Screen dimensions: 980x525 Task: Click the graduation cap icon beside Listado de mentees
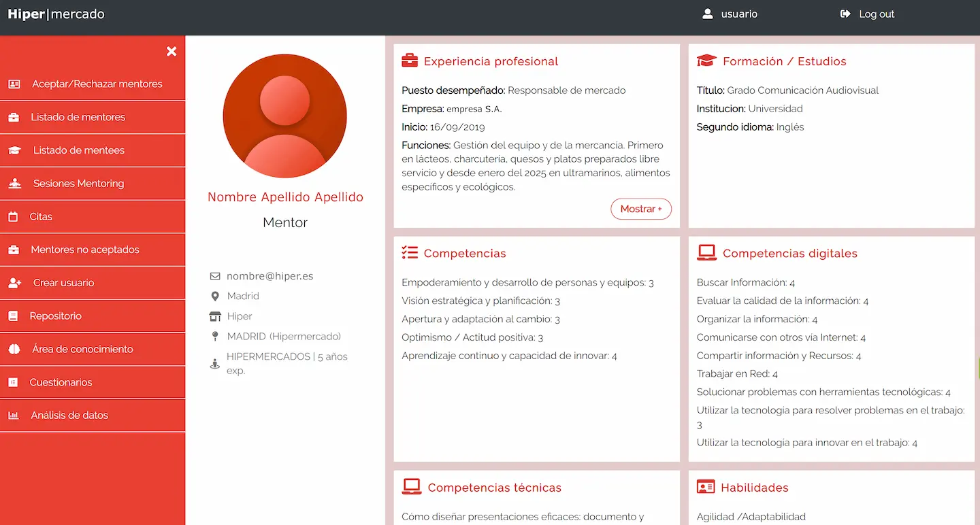click(14, 151)
